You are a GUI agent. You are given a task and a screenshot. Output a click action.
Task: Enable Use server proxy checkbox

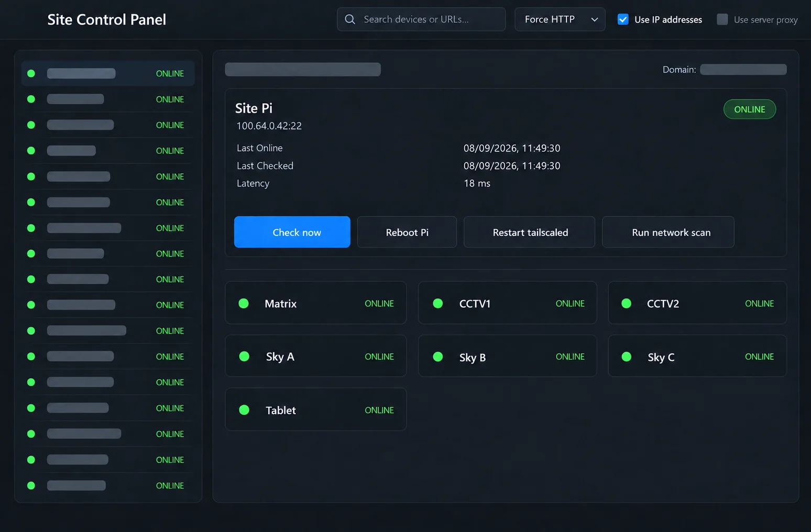click(x=722, y=19)
